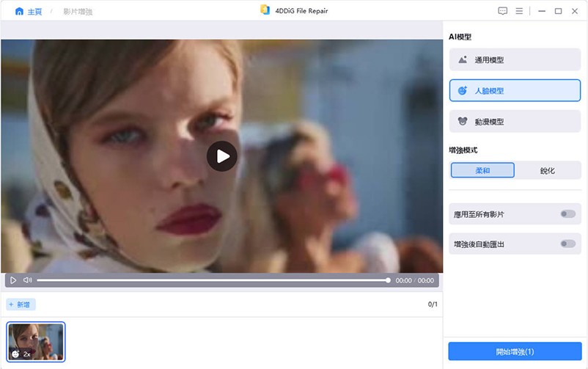Click the small play icon below video

(13, 280)
